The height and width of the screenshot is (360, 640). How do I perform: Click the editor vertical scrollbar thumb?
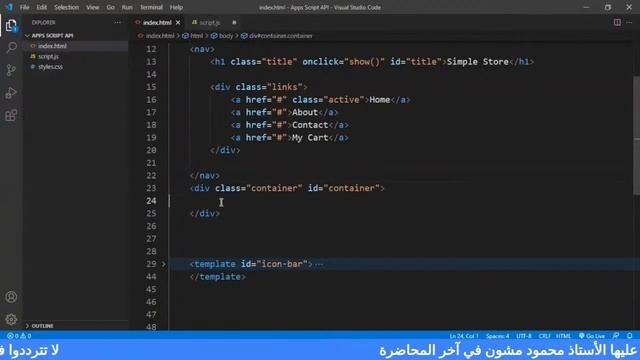click(x=637, y=135)
